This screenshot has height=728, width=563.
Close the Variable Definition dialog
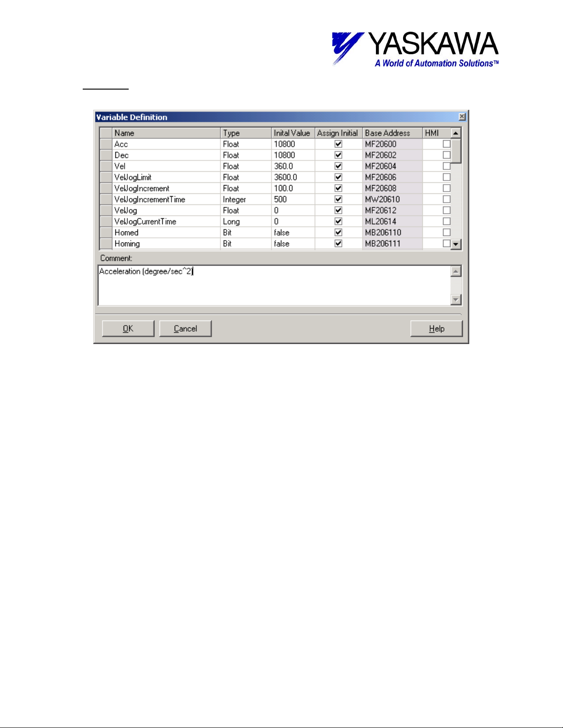(x=462, y=117)
